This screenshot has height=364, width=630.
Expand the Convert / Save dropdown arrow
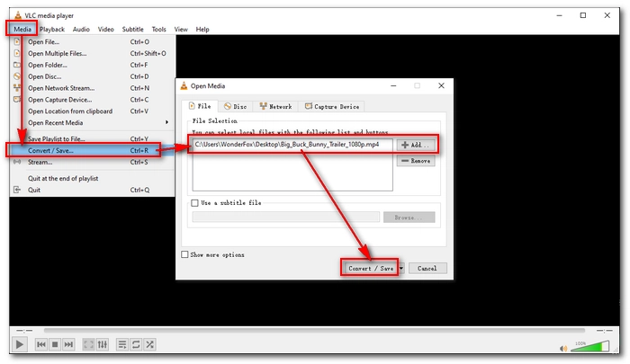(401, 268)
